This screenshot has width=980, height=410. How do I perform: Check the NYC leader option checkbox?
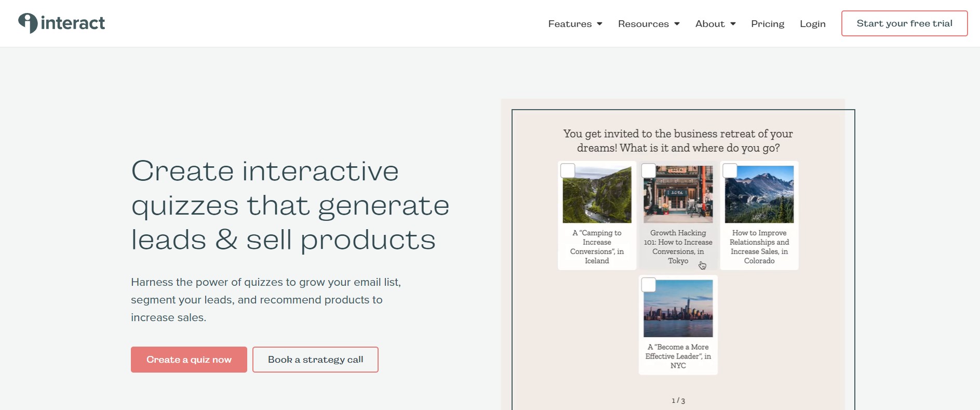point(649,285)
